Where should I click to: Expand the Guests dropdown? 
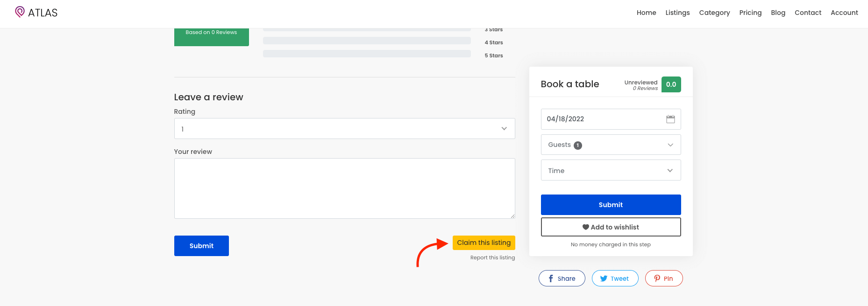611,145
